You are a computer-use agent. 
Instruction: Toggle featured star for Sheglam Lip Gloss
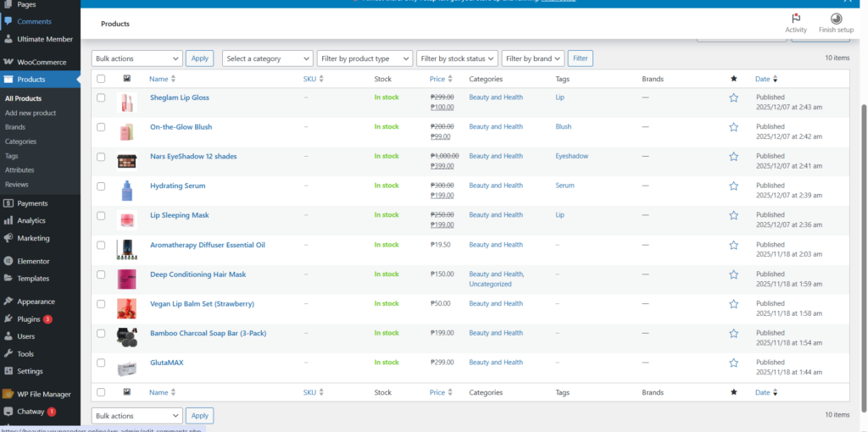[x=734, y=97]
